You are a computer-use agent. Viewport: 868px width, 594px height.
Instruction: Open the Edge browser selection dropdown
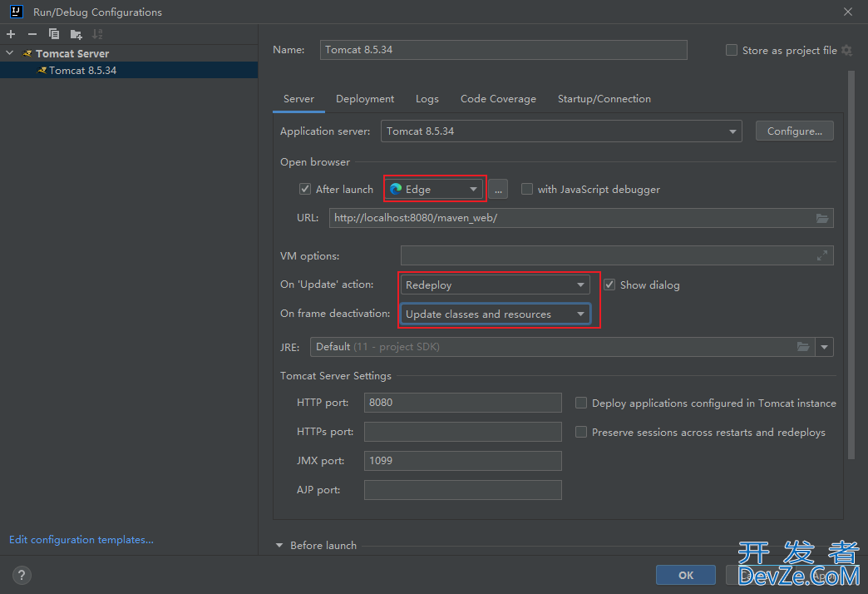tap(434, 190)
